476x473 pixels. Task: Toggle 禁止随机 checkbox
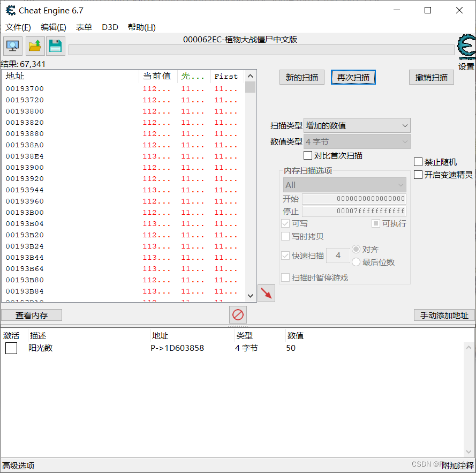(x=418, y=162)
